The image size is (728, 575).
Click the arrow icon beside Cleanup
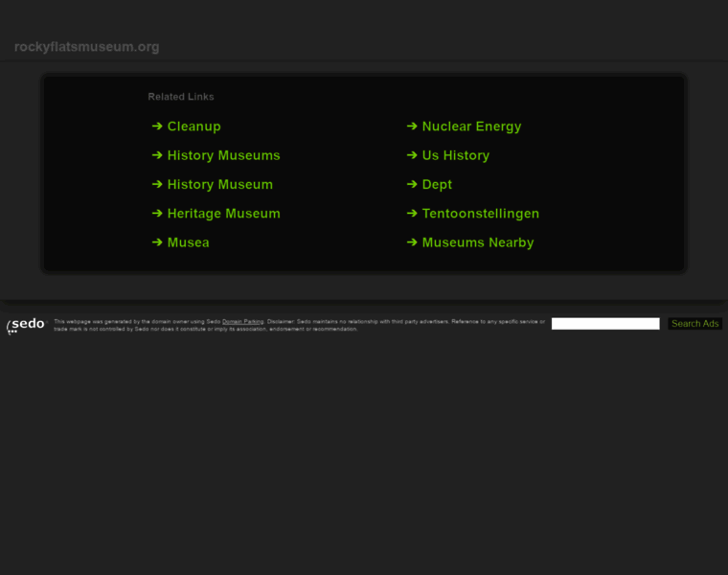157,126
